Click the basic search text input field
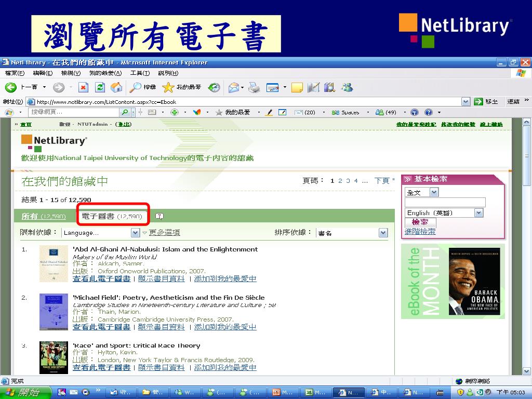Image resolution: width=532 pixels, height=399 pixels. click(445, 203)
